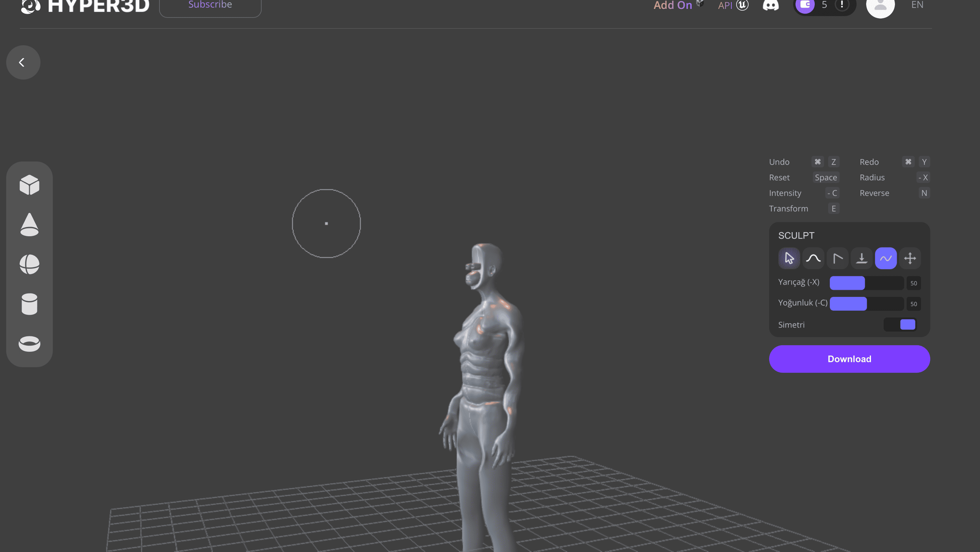Screen dimensions: 980x552
Task: Add a cube primitive
Action: (29, 185)
